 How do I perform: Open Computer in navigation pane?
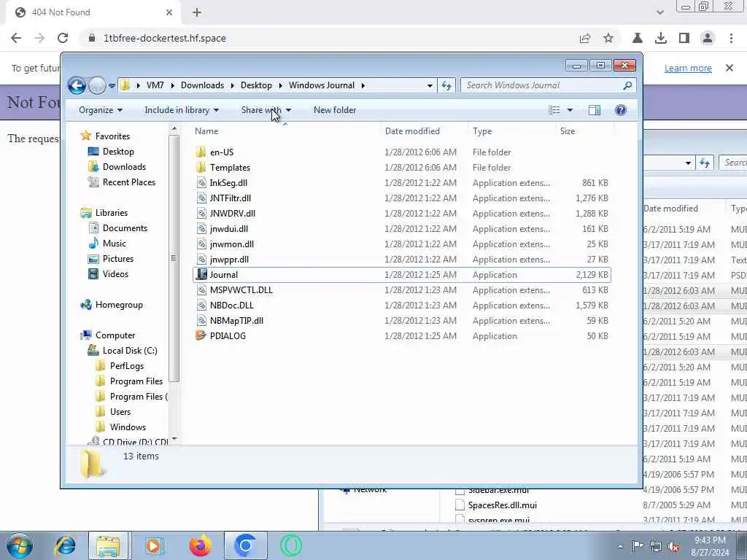pos(115,335)
